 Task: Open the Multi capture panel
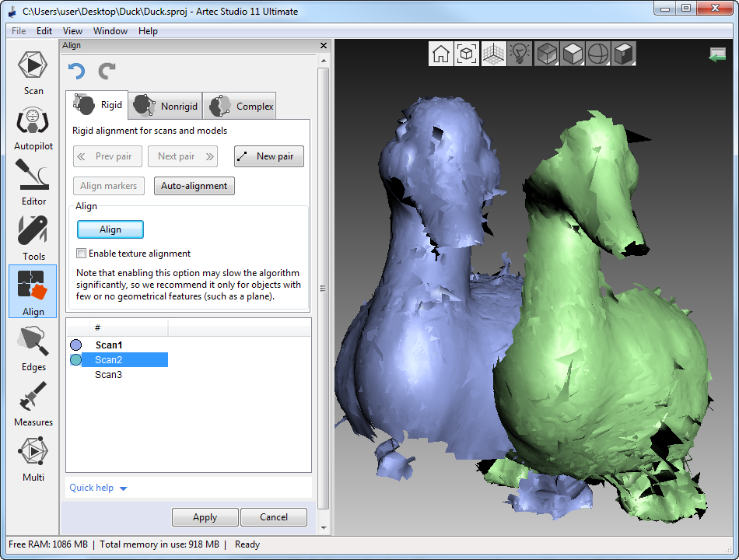pos(33,459)
